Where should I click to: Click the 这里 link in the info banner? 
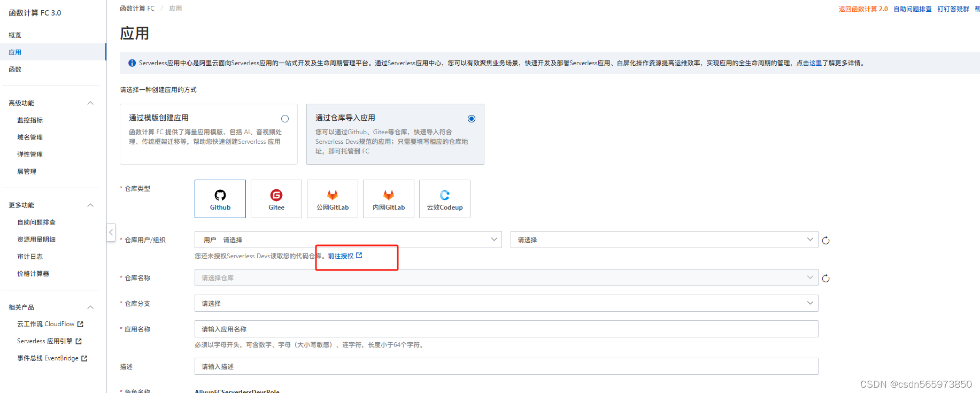point(815,63)
